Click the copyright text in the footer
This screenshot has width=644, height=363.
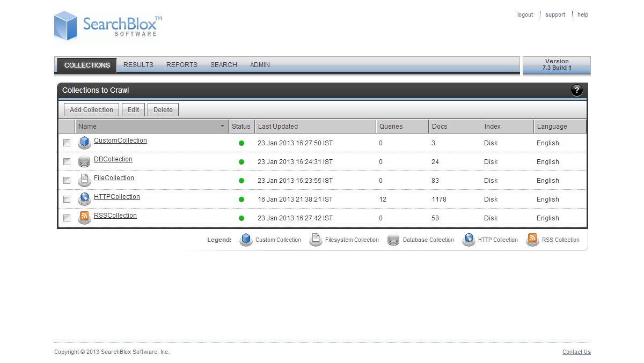click(112, 352)
